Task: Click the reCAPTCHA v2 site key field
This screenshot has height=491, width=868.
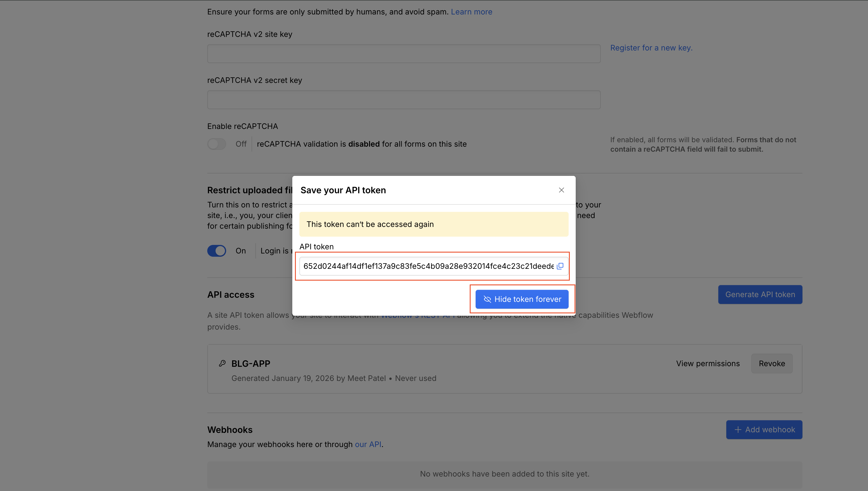Action: (x=404, y=53)
